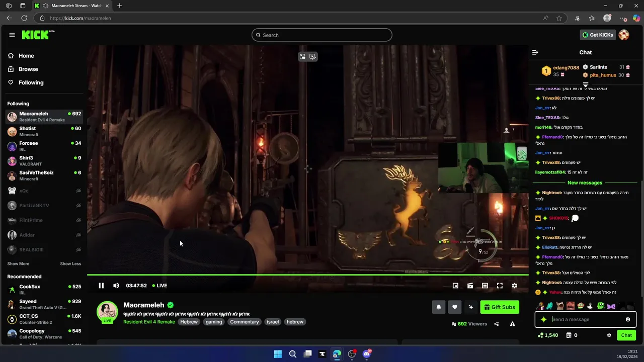644x362 pixels.
Task: Select SasiVeTheBoiz channel
Action: pyautogui.click(x=44, y=175)
